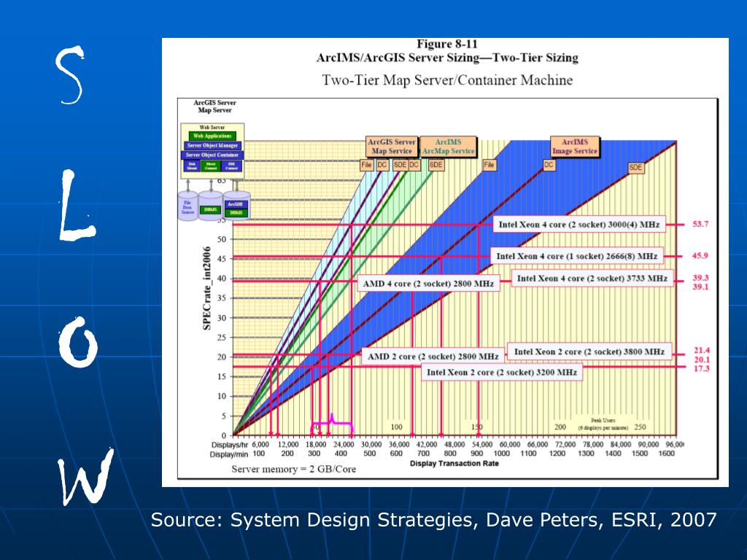Click the value 53.7 on the right
Viewport: 747px width, 560px height.
[x=700, y=224]
